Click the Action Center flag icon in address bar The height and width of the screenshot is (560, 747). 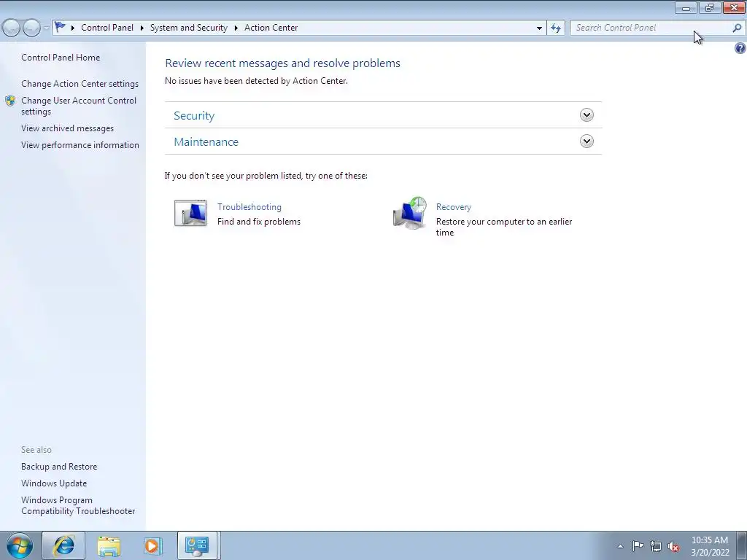60,27
